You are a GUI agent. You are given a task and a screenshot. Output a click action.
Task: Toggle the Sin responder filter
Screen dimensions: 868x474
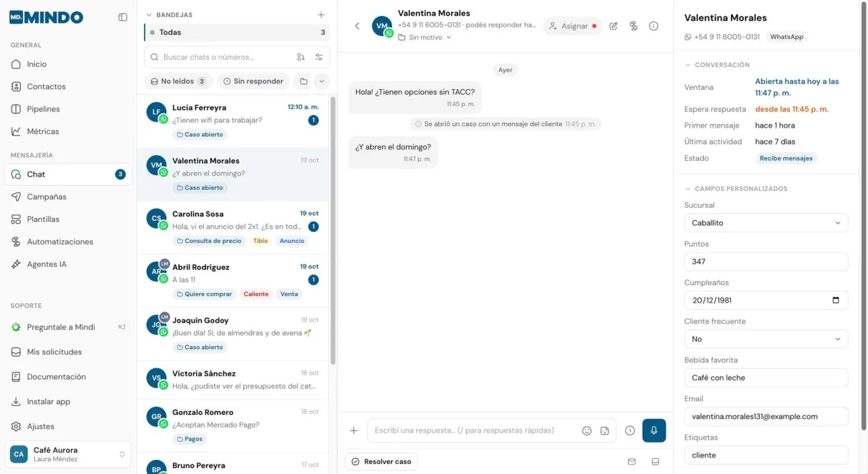tap(253, 81)
